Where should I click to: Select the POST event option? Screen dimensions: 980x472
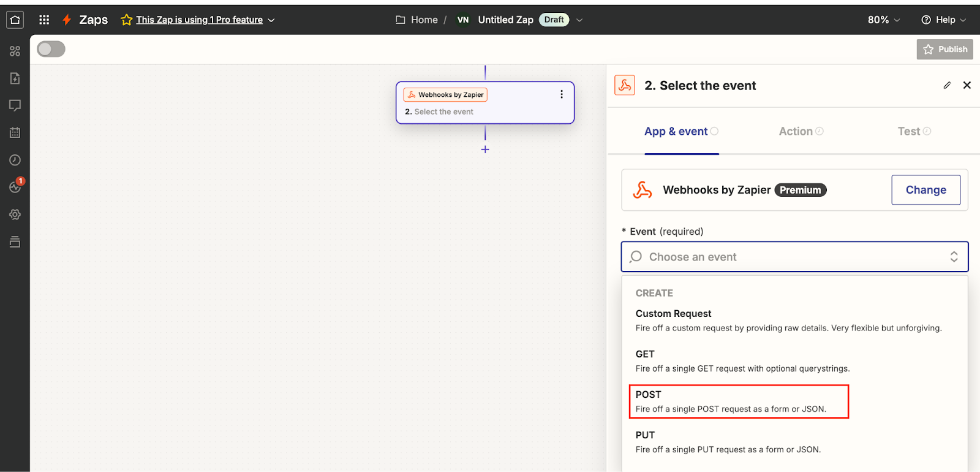738,402
